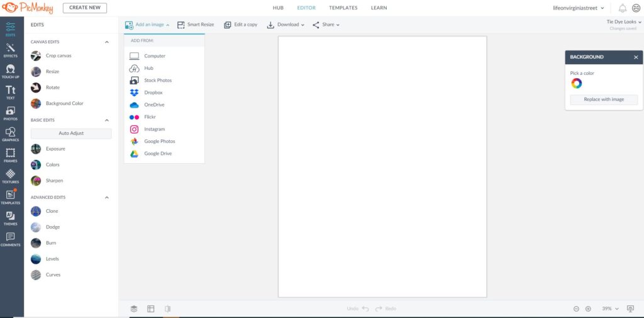Image resolution: width=644 pixels, height=318 pixels.
Task: Click the Auto Adjust button
Action: (x=71, y=133)
